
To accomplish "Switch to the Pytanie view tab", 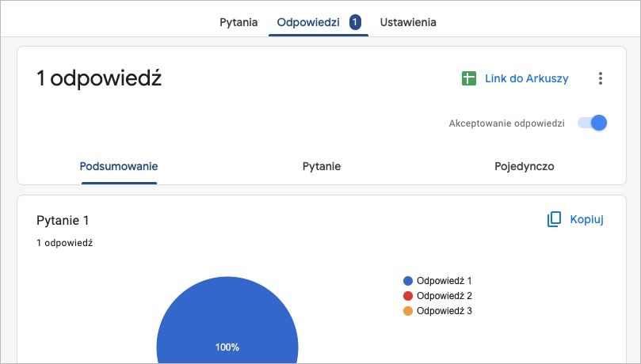I will (322, 166).
